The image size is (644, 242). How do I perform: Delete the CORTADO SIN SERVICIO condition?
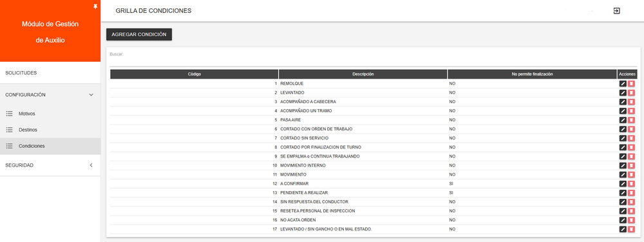click(x=631, y=138)
